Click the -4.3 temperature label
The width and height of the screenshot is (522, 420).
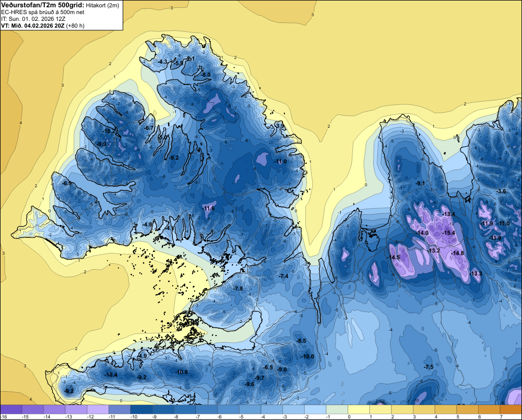click(162, 62)
